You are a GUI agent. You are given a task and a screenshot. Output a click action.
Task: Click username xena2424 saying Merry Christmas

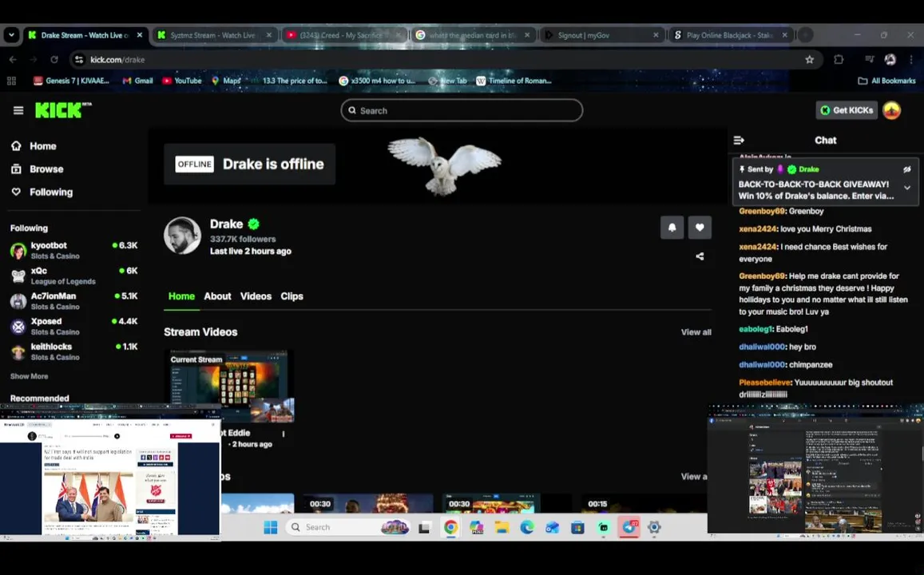point(757,228)
